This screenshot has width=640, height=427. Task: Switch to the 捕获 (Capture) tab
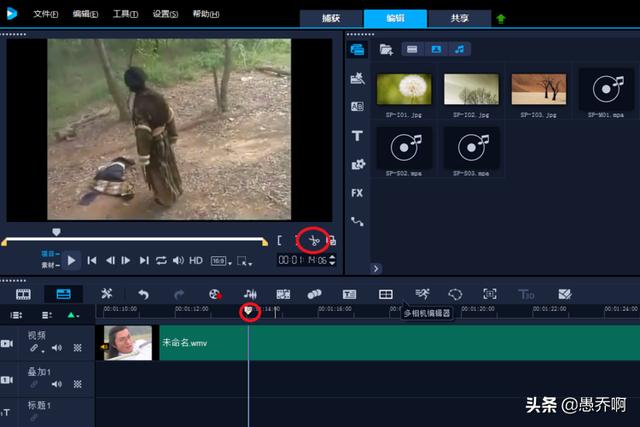(331, 18)
